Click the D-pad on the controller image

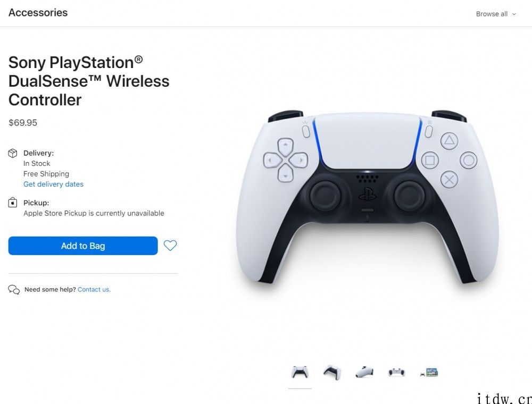(x=285, y=159)
